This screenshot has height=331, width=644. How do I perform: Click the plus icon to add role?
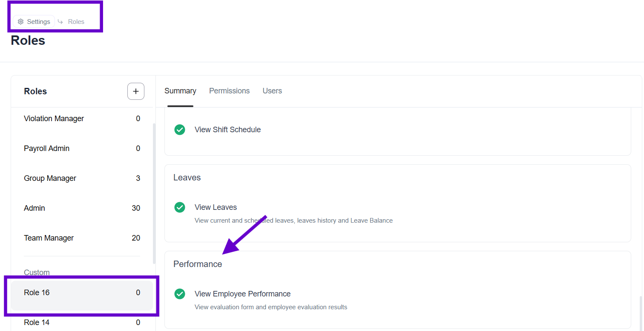point(136,91)
